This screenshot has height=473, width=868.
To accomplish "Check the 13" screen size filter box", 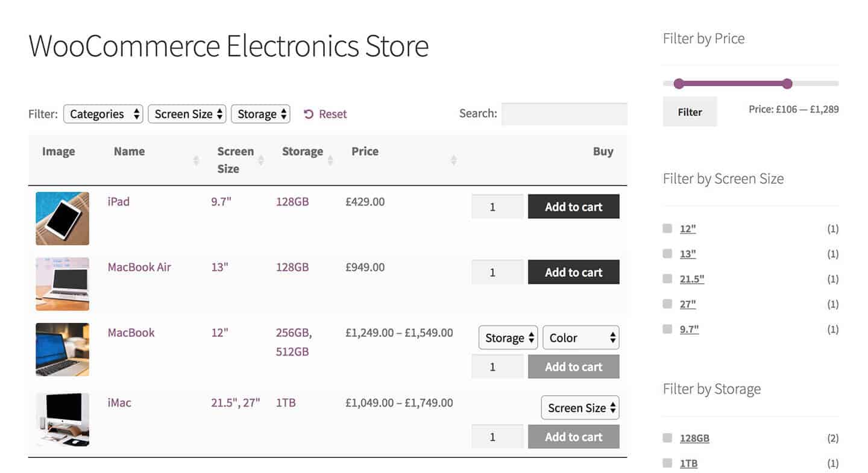I will pyautogui.click(x=667, y=254).
